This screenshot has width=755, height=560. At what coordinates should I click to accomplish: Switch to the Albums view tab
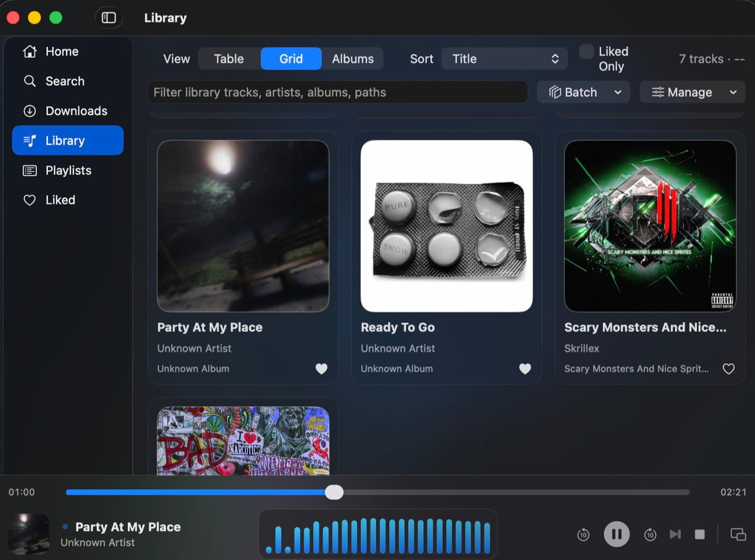353,59
